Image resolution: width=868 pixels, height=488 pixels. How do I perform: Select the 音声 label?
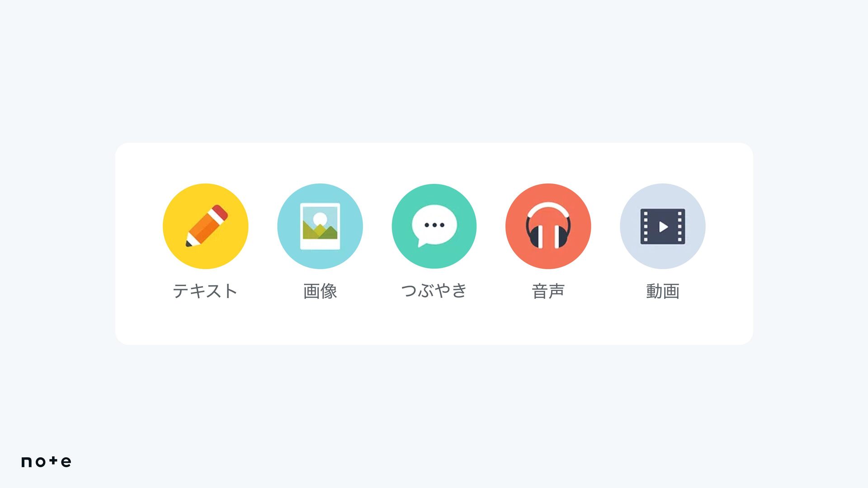point(548,291)
